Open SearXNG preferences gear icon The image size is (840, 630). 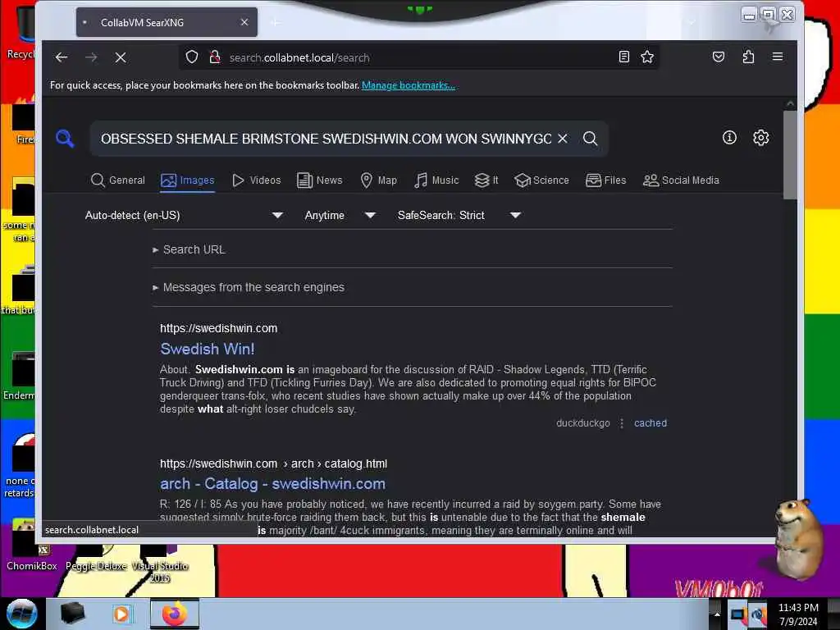point(760,138)
